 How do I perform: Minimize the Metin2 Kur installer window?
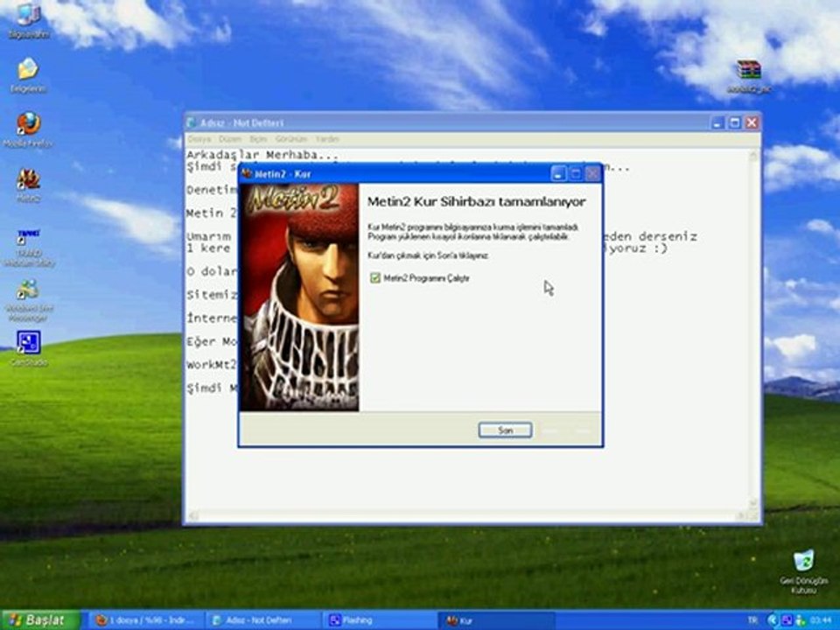[557, 173]
